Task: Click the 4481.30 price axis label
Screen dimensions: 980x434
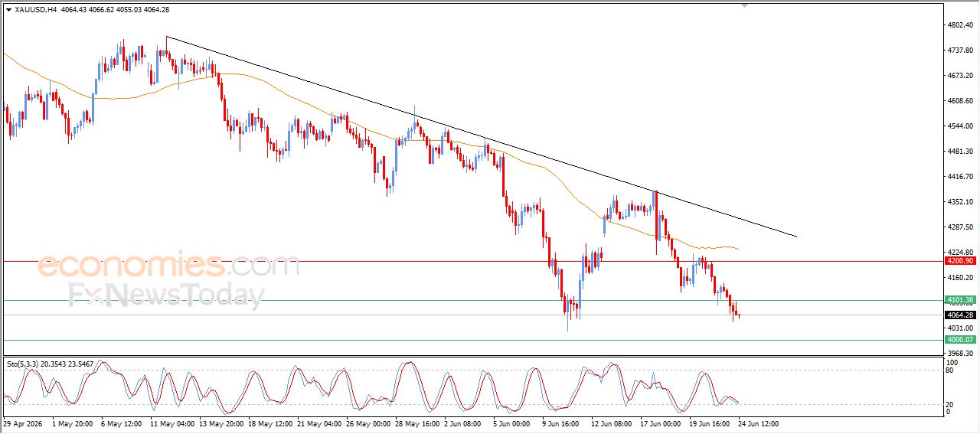Action: tap(962, 152)
